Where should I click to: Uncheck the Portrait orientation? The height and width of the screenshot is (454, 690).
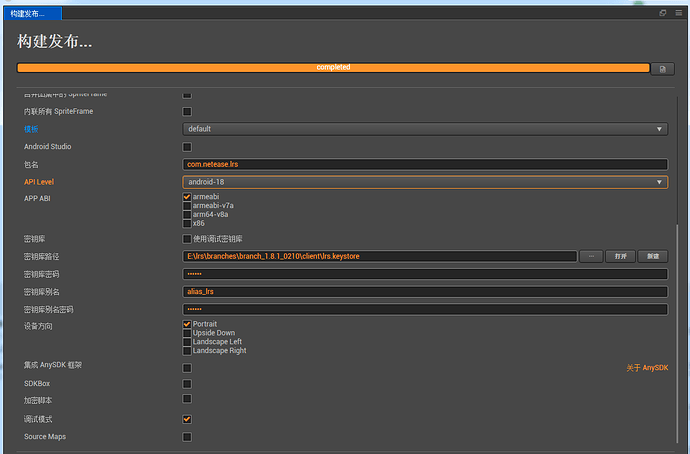(x=187, y=324)
